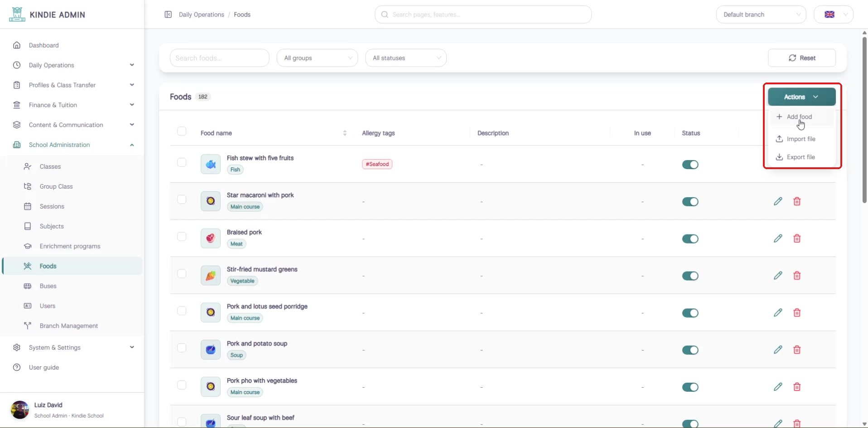Open the All groups filter dropdown
This screenshot has height=428, width=868.
click(x=317, y=58)
